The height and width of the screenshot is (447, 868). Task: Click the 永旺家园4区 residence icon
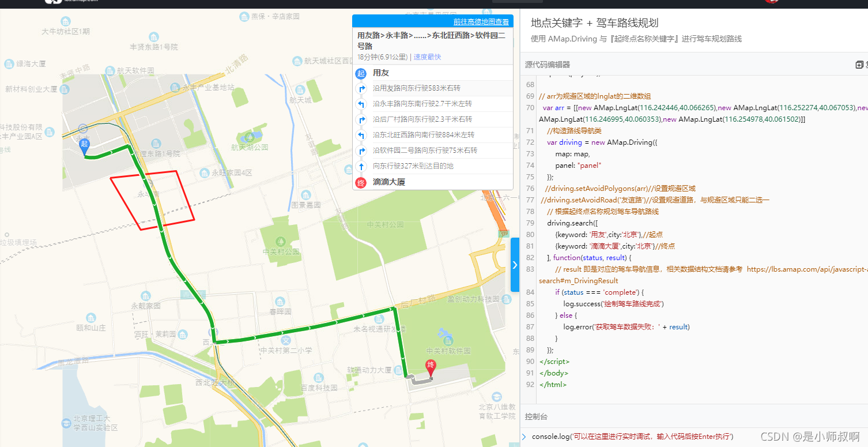(x=203, y=172)
